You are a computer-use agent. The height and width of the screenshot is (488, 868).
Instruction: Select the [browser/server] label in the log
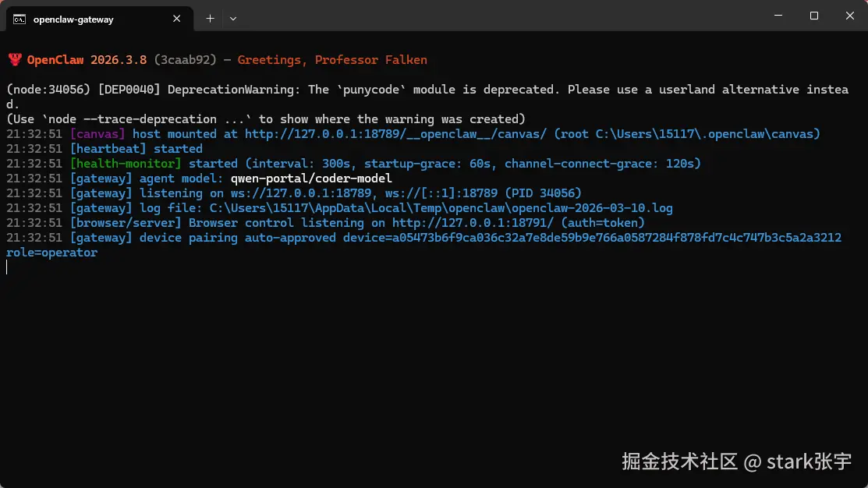tap(126, 222)
